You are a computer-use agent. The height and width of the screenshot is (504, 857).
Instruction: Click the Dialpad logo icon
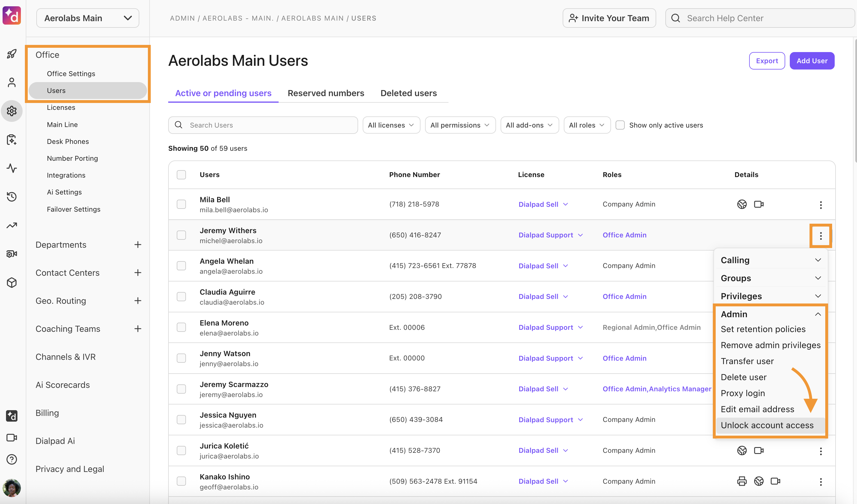pyautogui.click(x=11, y=15)
